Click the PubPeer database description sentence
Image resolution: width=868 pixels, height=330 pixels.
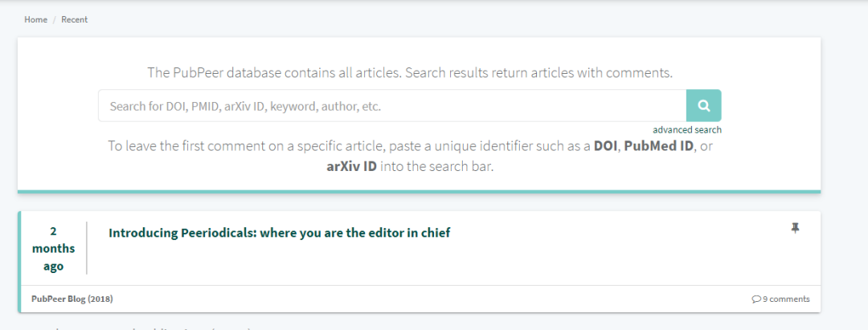point(410,72)
